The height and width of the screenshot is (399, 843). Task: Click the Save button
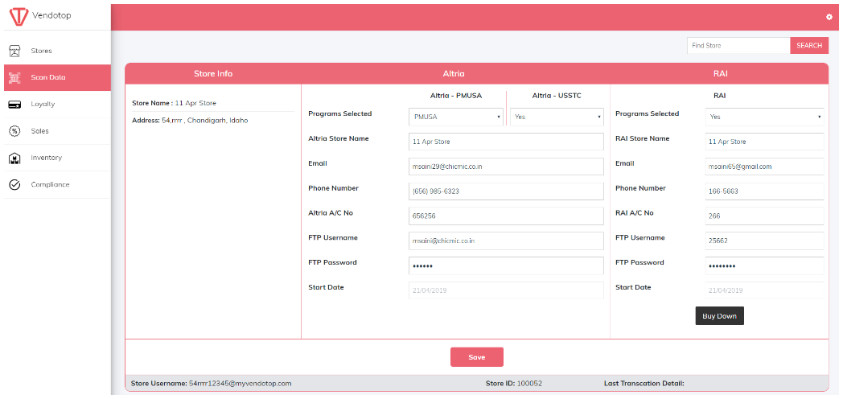(477, 357)
